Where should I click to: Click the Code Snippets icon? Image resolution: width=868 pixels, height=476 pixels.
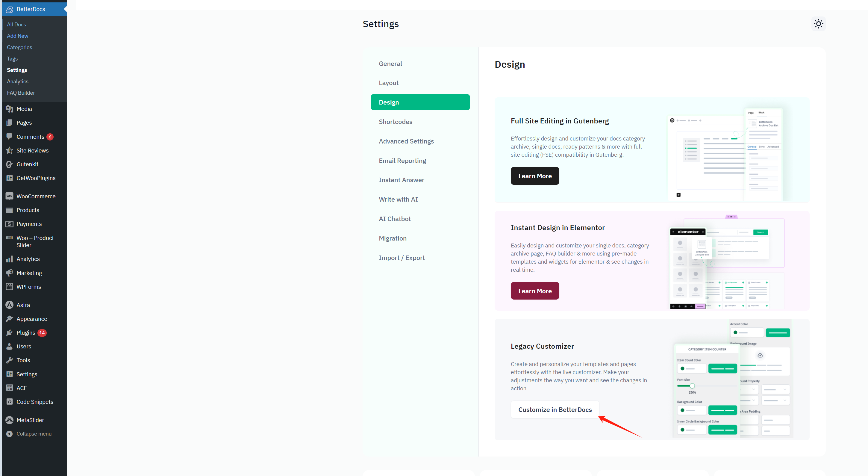pos(10,402)
